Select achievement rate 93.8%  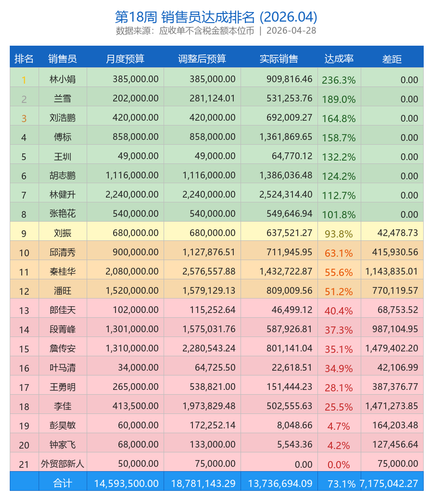pyautogui.click(x=339, y=234)
